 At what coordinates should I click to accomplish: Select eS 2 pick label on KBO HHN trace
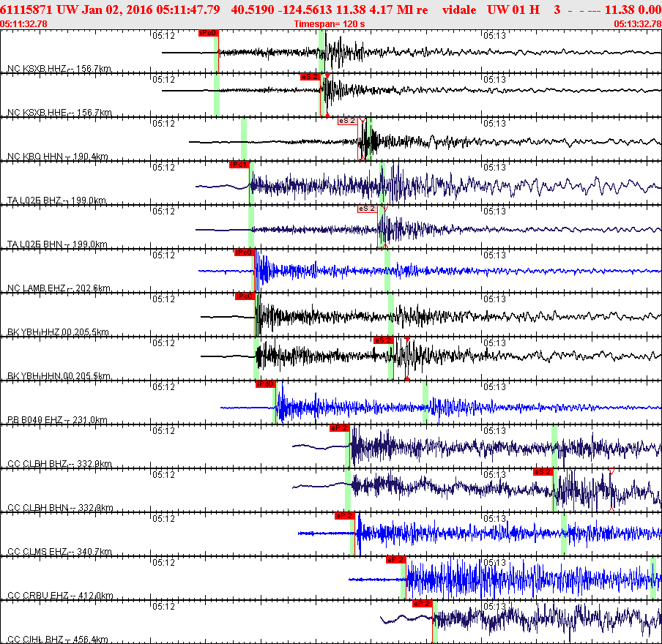pos(347,121)
